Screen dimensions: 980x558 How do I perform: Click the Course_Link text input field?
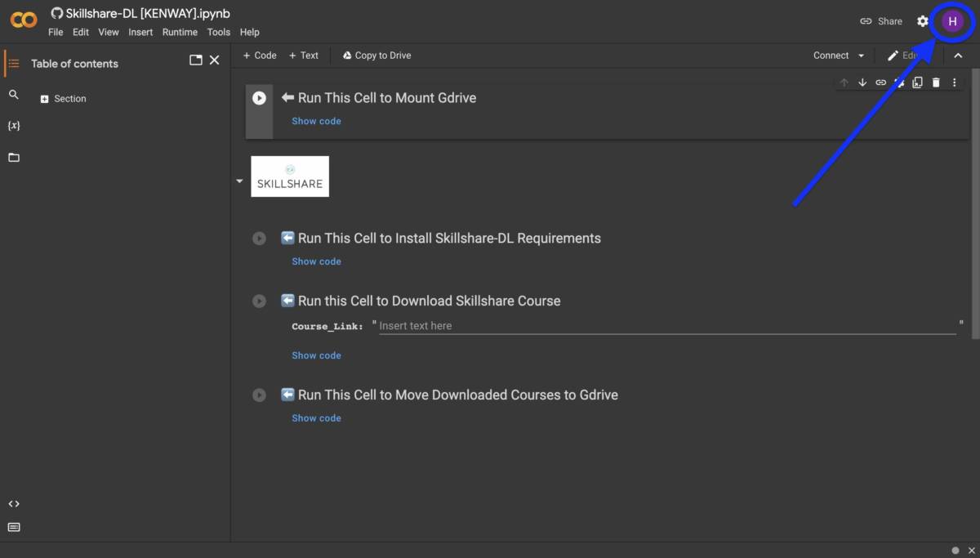[x=667, y=326]
